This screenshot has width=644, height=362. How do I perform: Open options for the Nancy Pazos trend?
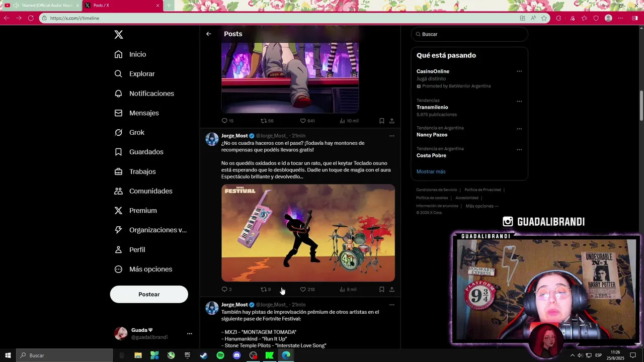(x=519, y=129)
